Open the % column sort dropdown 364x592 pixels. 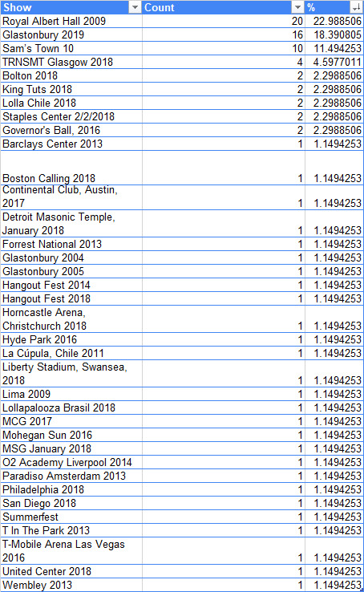pyautogui.click(x=356, y=7)
